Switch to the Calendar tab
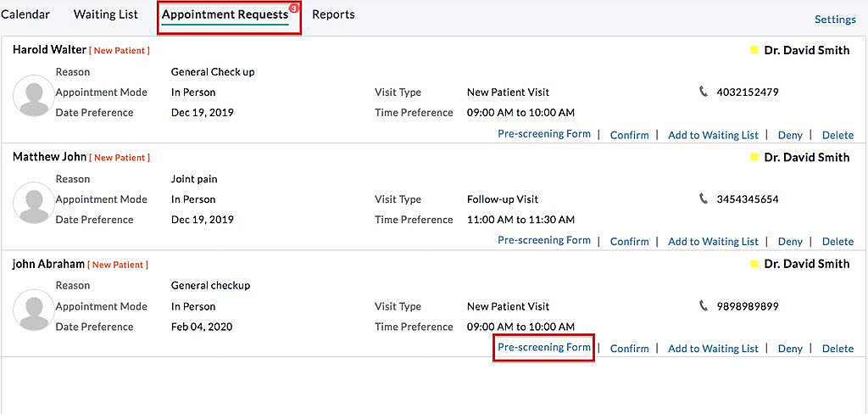868x414 pixels. coord(25,14)
